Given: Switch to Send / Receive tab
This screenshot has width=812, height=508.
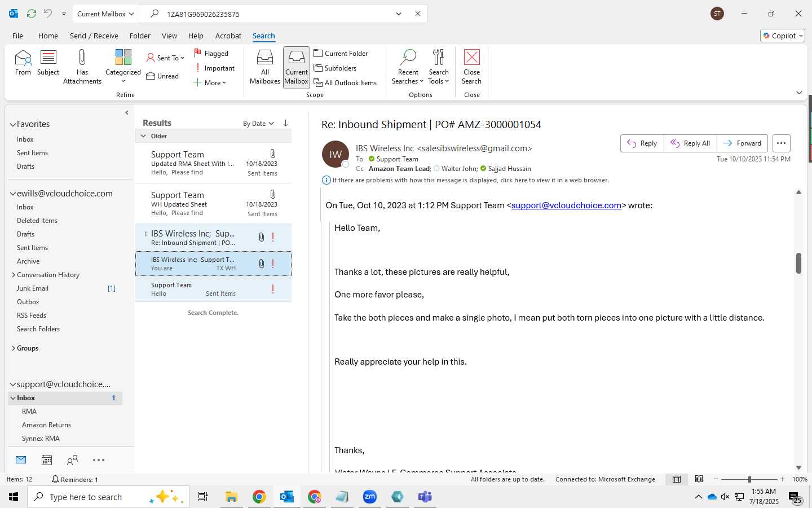Looking at the screenshot, I should pos(94,36).
